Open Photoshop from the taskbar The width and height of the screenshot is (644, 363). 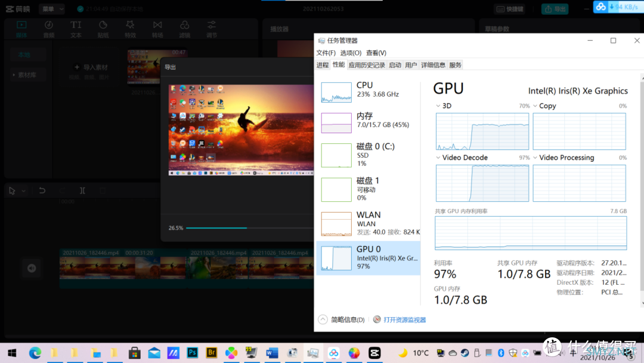[192, 353]
